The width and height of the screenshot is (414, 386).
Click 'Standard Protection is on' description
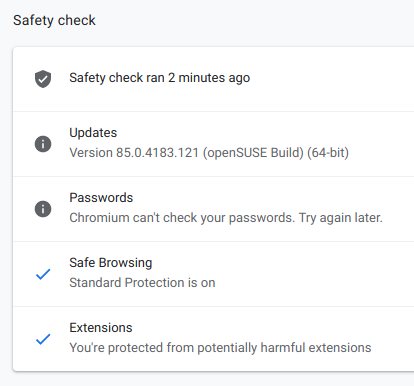pos(142,283)
